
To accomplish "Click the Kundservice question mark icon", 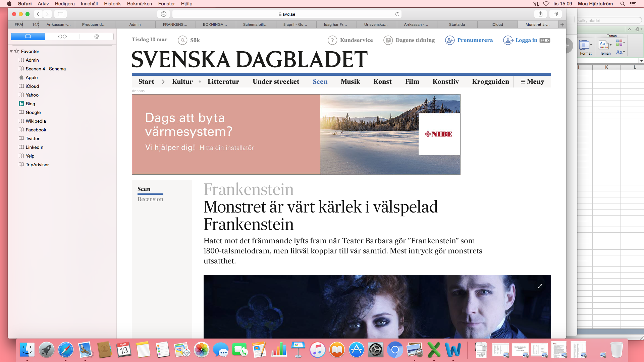I will tap(332, 40).
